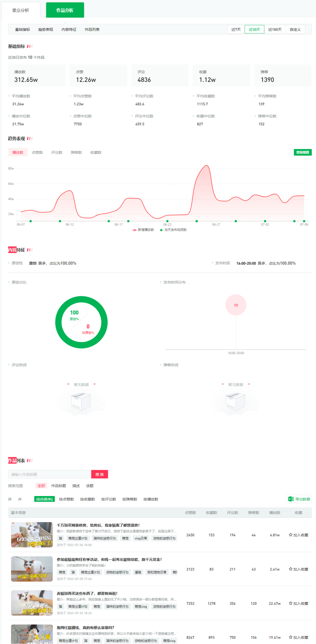The width and height of the screenshot is (316, 644).
Task: Click the 12.26w 点赞 stat card
Action: pos(98,76)
